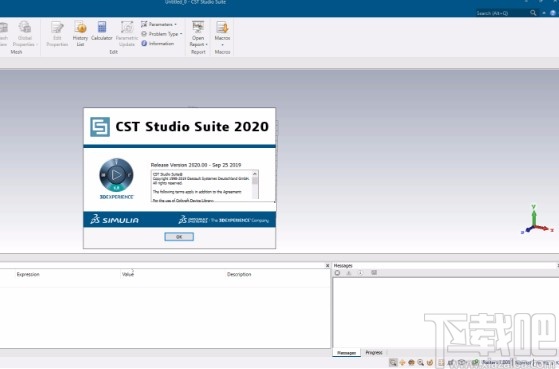Click the search field in title bar
This screenshot has width=559, height=369.
[x=502, y=13]
